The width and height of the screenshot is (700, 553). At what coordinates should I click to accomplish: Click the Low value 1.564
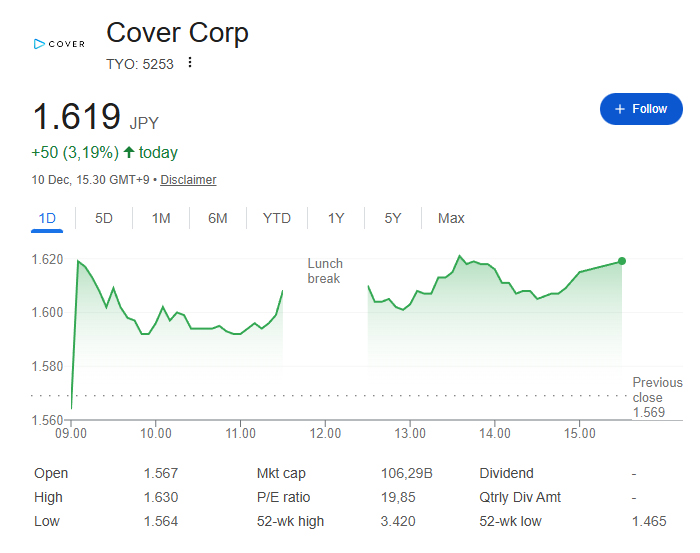click(161, 521)
